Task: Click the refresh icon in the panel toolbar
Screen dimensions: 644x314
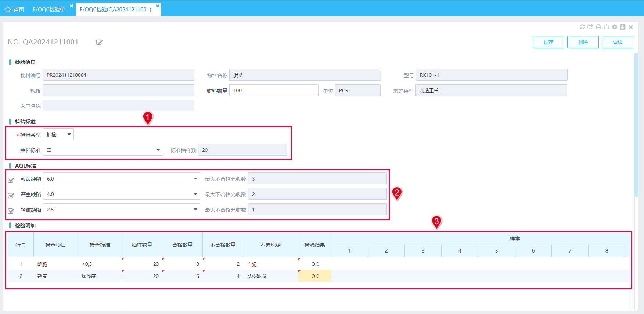Action: pos(582,27)
